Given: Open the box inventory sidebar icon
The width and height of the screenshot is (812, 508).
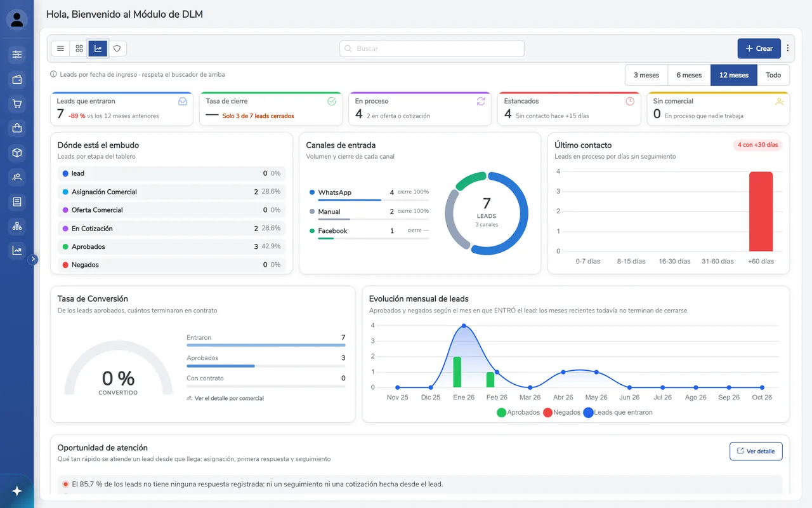Looking at the screenshot, I should pos(17,153).
